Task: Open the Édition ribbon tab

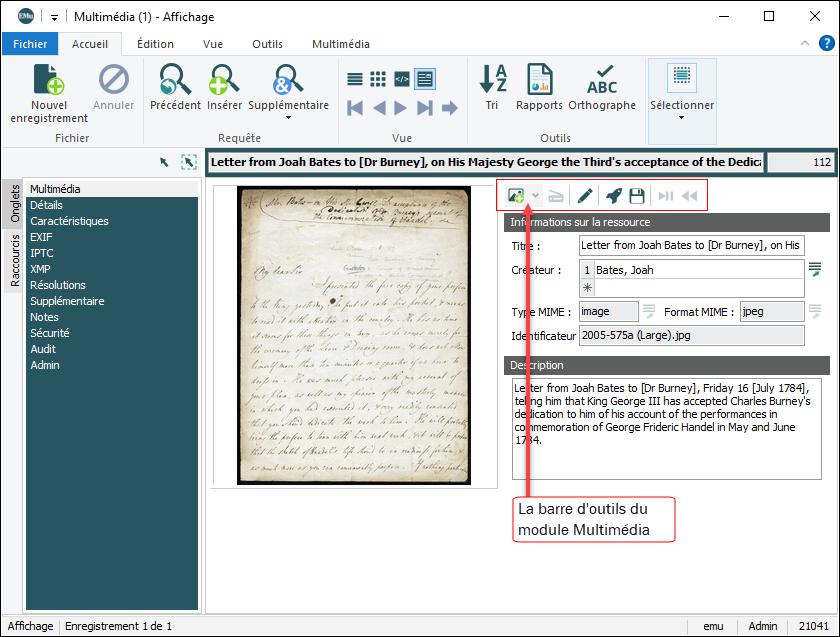Action: [155, 44]
